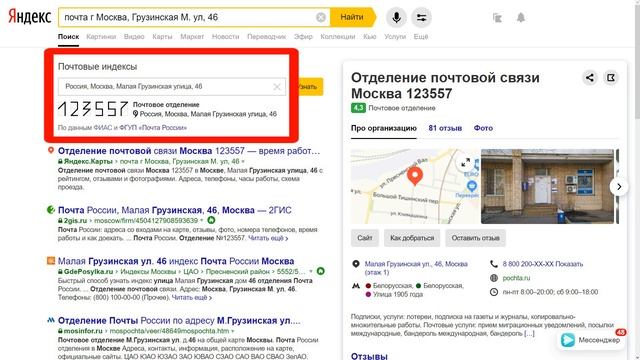Open the dropdown arrow on the Яндекс.Карты result

point(243,162)
